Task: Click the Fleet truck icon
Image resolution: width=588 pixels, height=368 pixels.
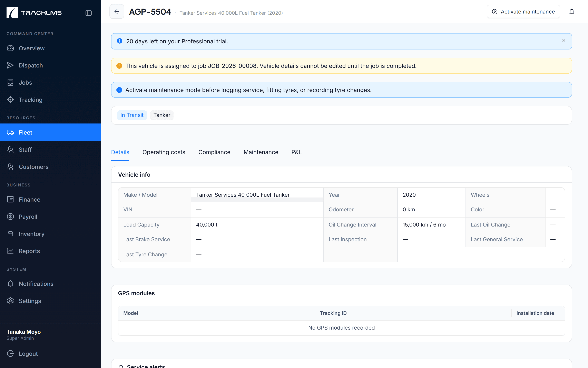Action: [x=10, y=132]
